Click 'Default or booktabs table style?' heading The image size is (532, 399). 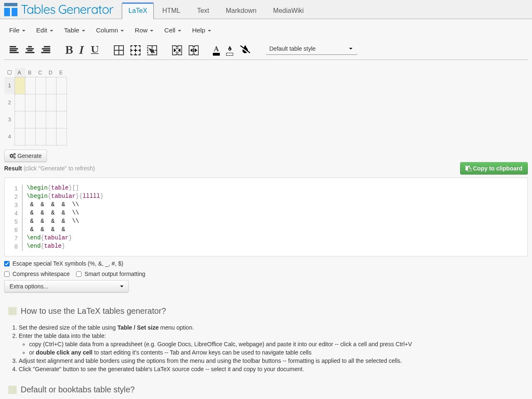click(x=78, y=389)
